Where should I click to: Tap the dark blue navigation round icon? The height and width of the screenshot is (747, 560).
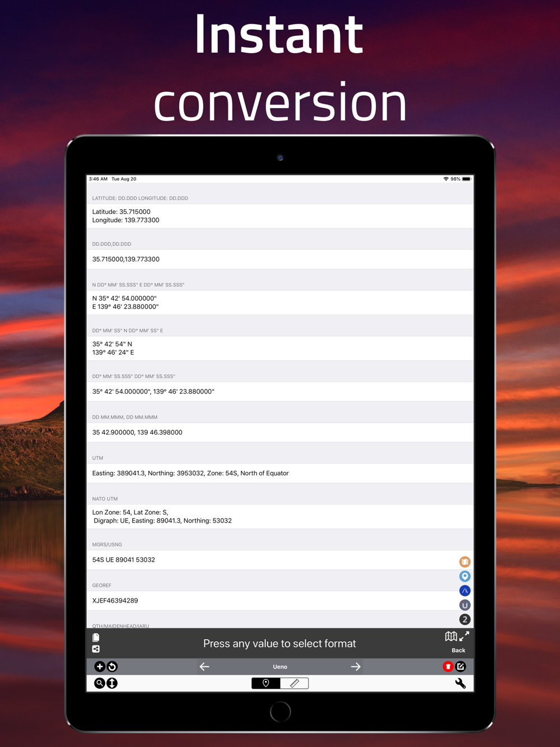pos(465,591)
